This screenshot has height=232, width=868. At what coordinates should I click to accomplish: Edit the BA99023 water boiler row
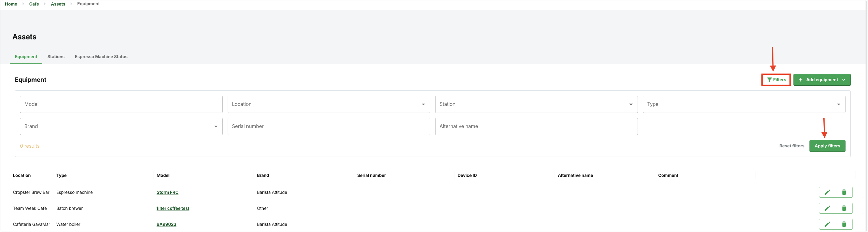coord(827,224)
